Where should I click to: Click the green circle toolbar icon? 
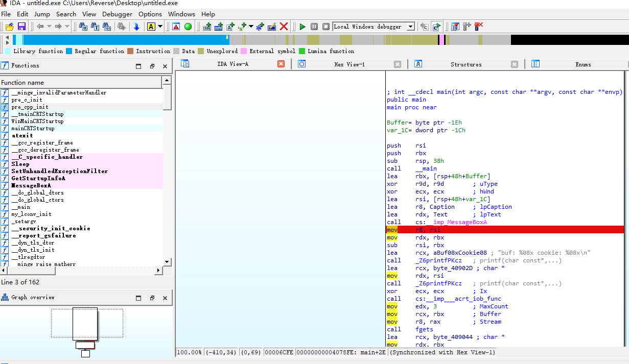click(x=188, y=27)
